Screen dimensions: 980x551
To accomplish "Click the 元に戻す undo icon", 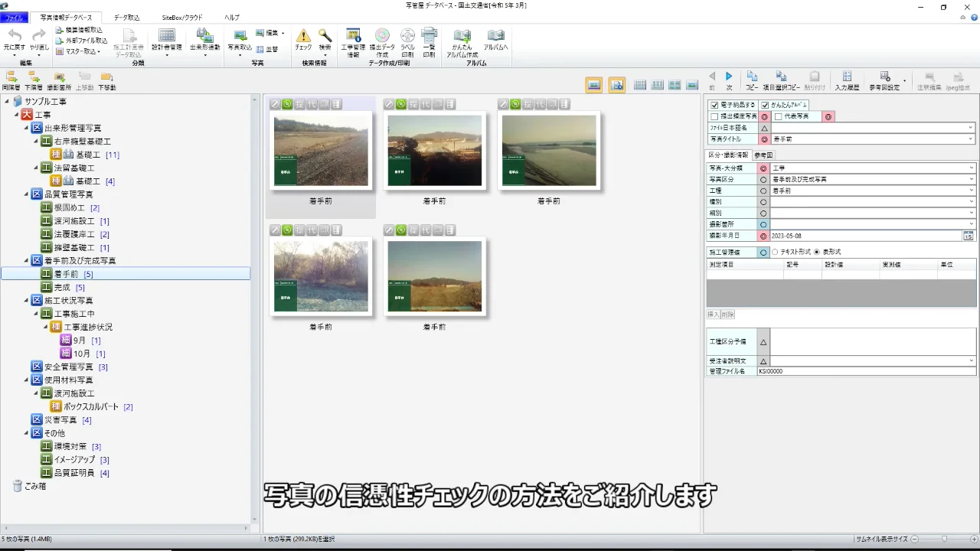I will (x=14, y=36).
